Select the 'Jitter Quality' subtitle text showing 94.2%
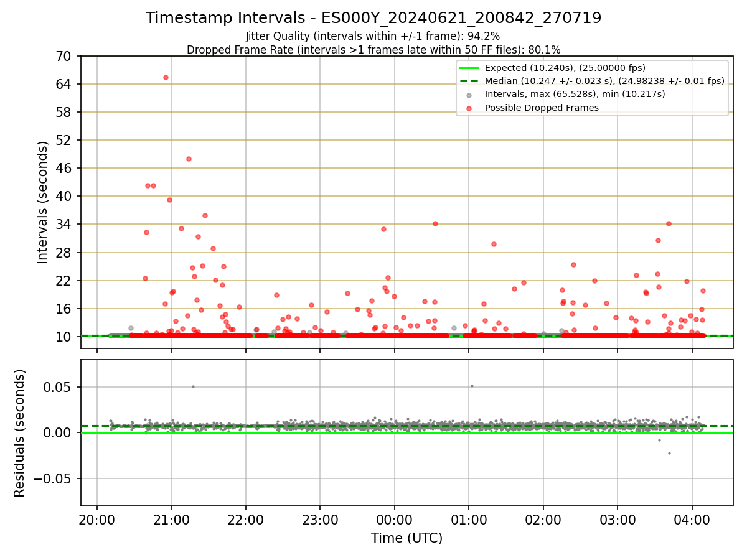The image size is (747, 560). click(x=373, y=37)
